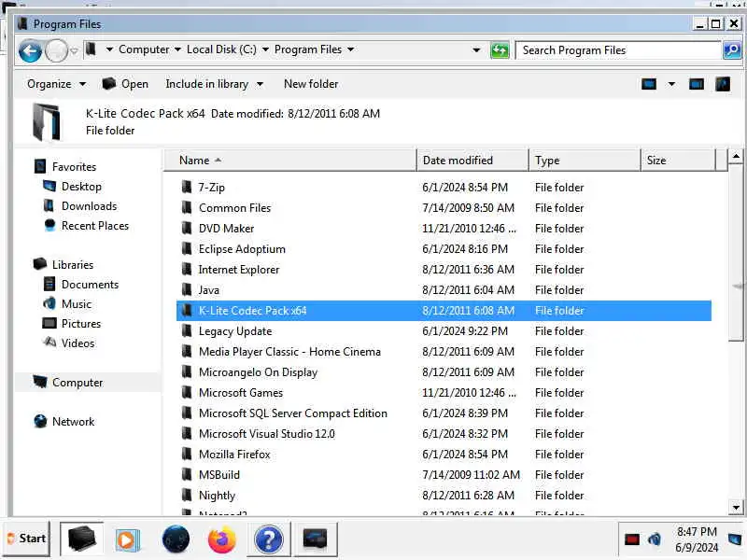This screenshot has width=747, height=560.
Task: Open the address bar history dropdown
Action: 476,50
